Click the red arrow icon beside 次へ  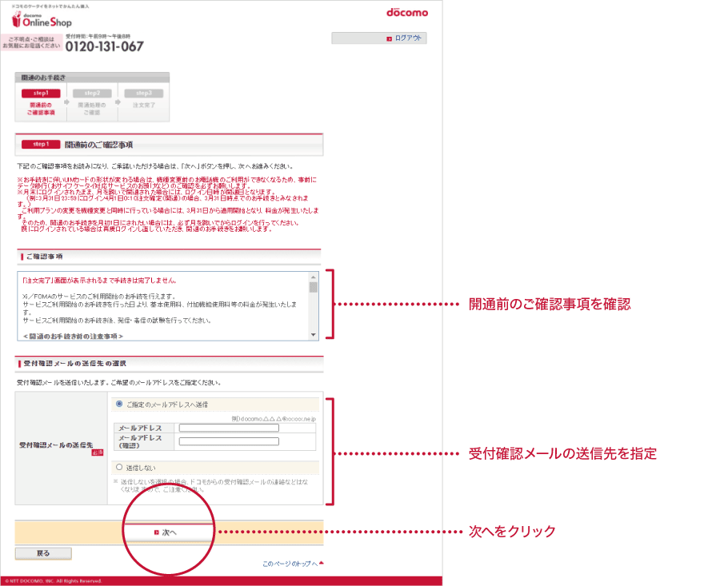click(157, 532)
